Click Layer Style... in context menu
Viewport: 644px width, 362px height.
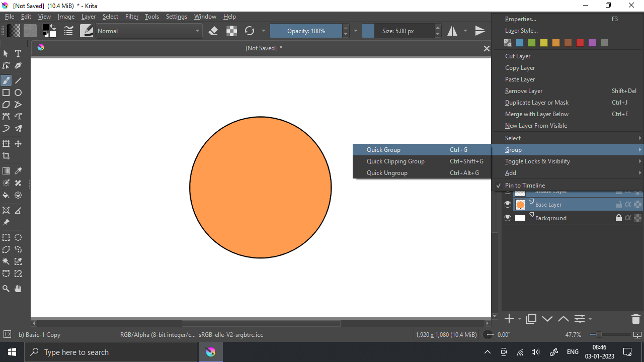click(568, 30)
